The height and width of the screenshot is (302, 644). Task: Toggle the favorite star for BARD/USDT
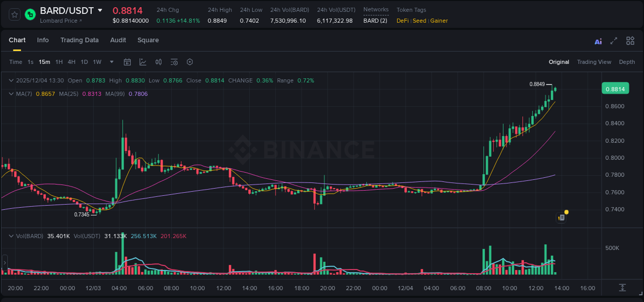click(x=14, y=14)
